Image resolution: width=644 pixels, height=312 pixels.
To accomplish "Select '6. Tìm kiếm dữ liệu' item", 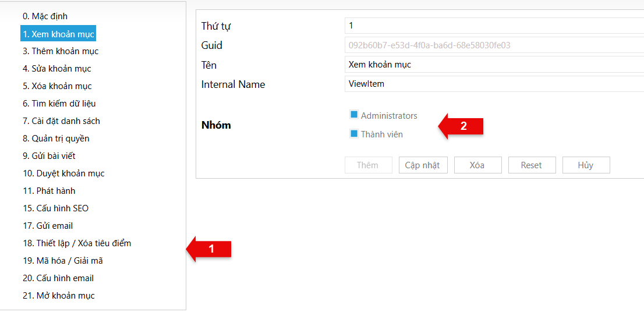I will (59, 104).
